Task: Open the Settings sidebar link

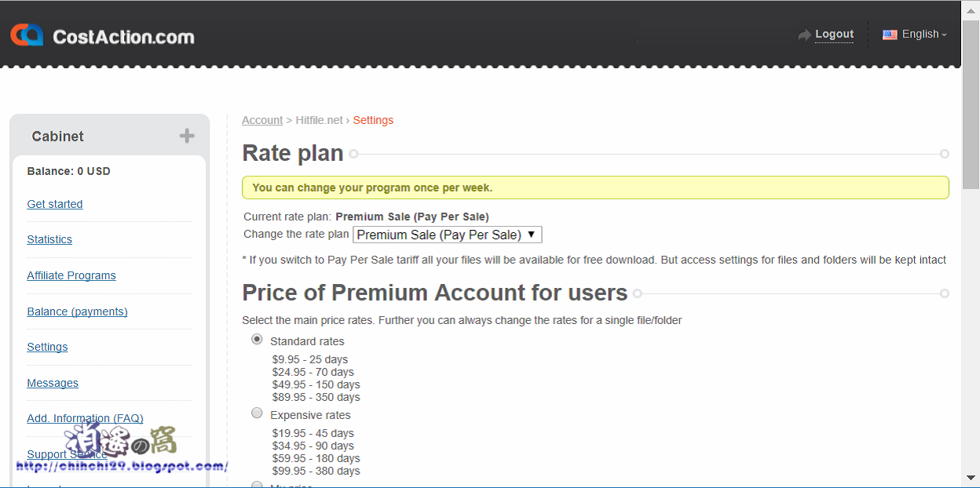Action: (x=47, y=347)
